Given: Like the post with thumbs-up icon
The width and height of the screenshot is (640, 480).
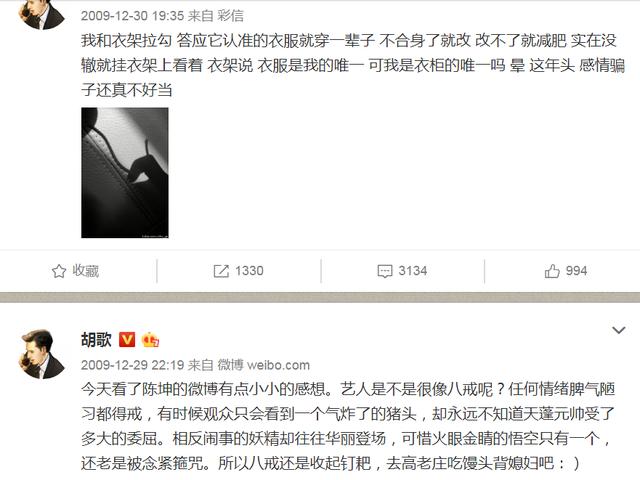Looking at the screenshot, I should (x=552, y=271).
